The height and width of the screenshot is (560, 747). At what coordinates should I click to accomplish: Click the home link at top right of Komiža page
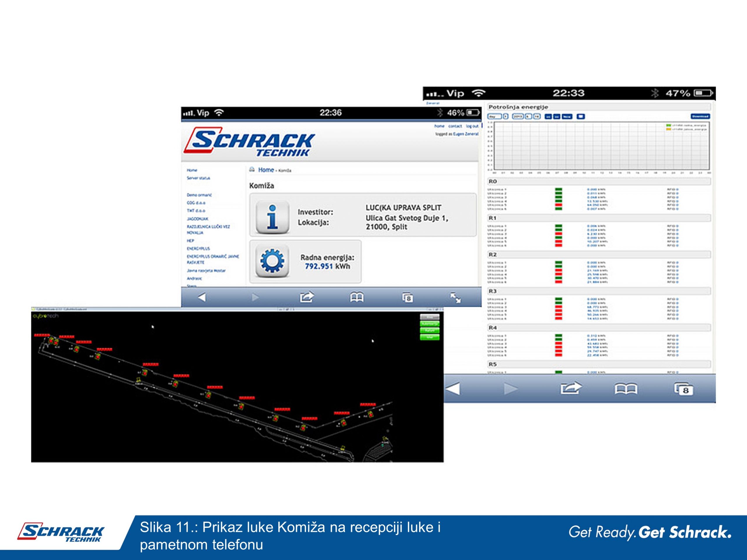pos(439,126)
